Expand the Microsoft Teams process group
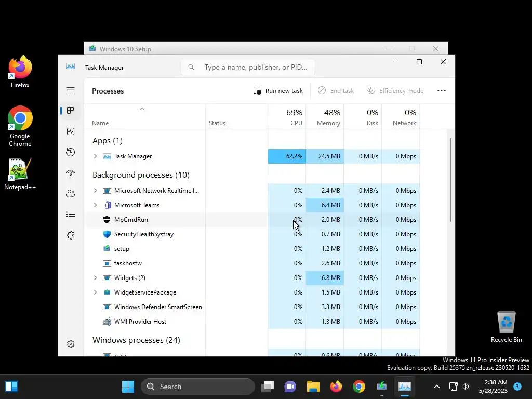532x399 pixels. pyautogui.click(x=96, y=205)
